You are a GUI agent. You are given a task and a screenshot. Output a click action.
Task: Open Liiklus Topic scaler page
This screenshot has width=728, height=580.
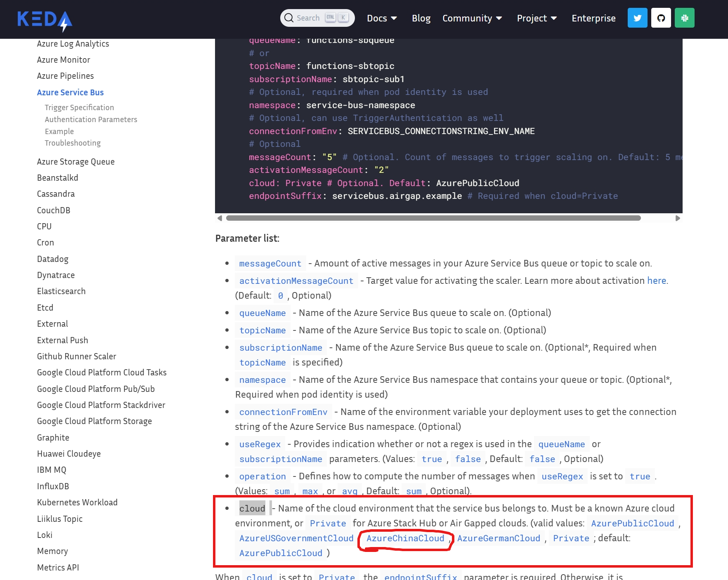click(x=60, y=519)
